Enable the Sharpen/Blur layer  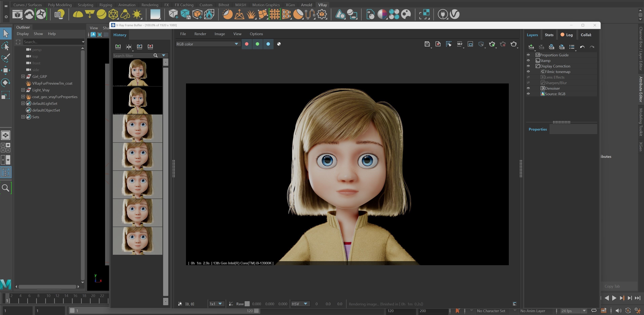point(528,83)
